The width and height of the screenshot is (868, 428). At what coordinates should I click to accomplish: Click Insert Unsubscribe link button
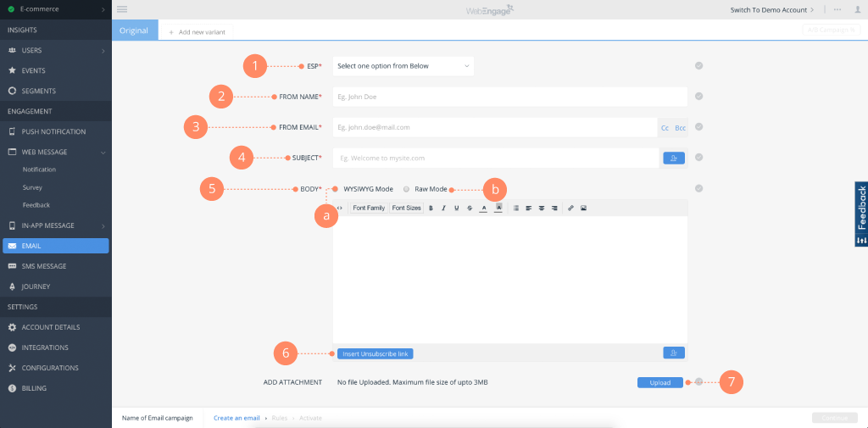[x=376, y=353]
